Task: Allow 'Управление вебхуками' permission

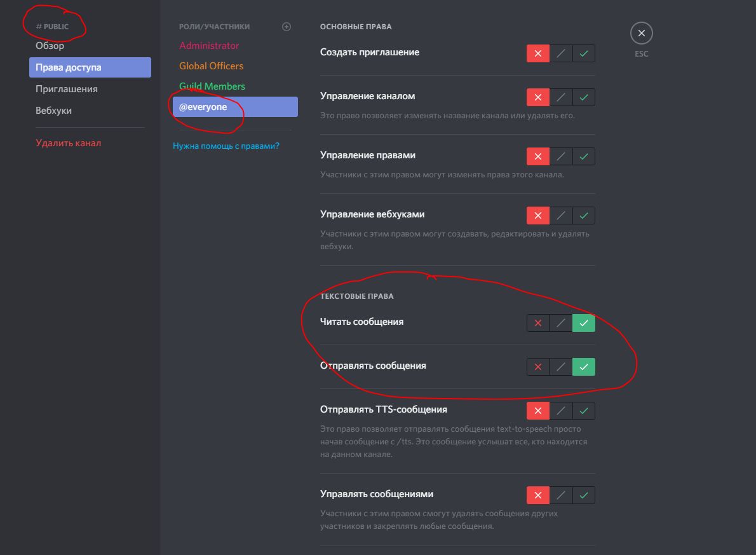Action: tap(584, 216)
